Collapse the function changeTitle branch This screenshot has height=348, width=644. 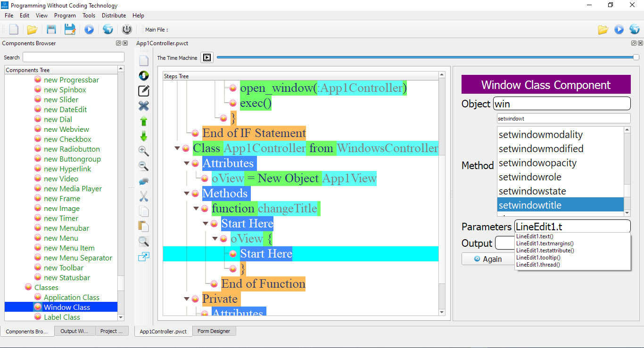pos(195,208)
